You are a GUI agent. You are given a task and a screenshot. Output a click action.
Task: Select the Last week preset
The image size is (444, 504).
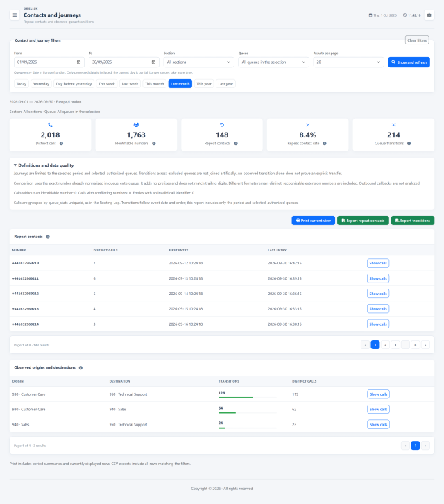point(130,84)
